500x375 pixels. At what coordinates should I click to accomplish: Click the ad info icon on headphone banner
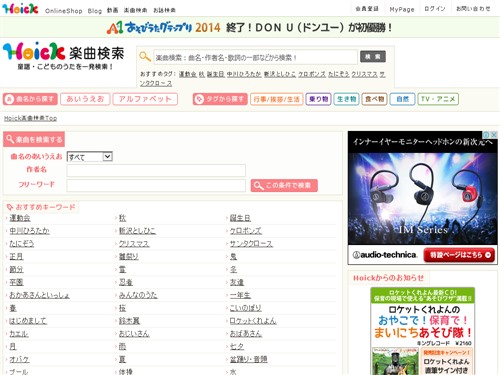pyautogui.click(x=487, y=135)
